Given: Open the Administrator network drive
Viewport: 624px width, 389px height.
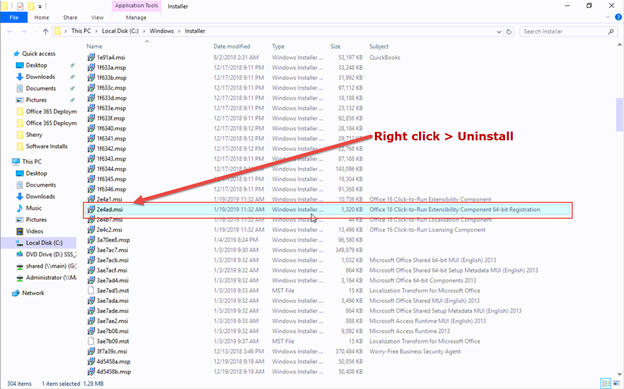Looking at the screenshot, I should 51,278.
